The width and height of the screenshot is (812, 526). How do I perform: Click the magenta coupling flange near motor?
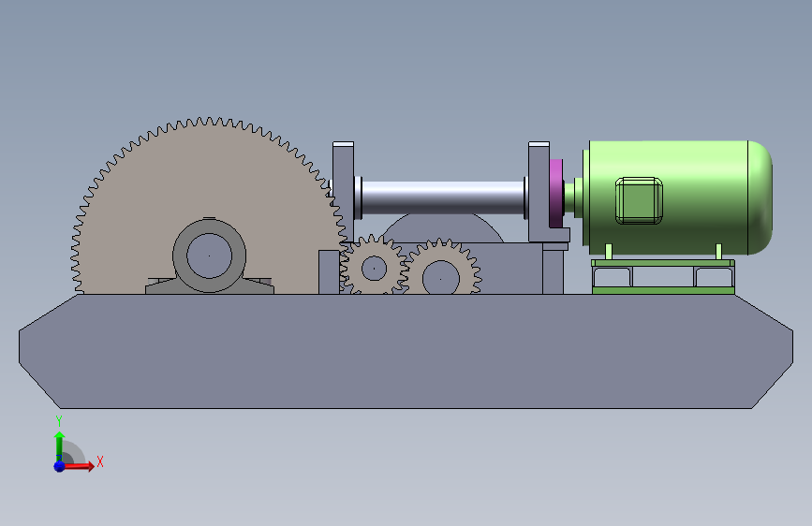555,193
